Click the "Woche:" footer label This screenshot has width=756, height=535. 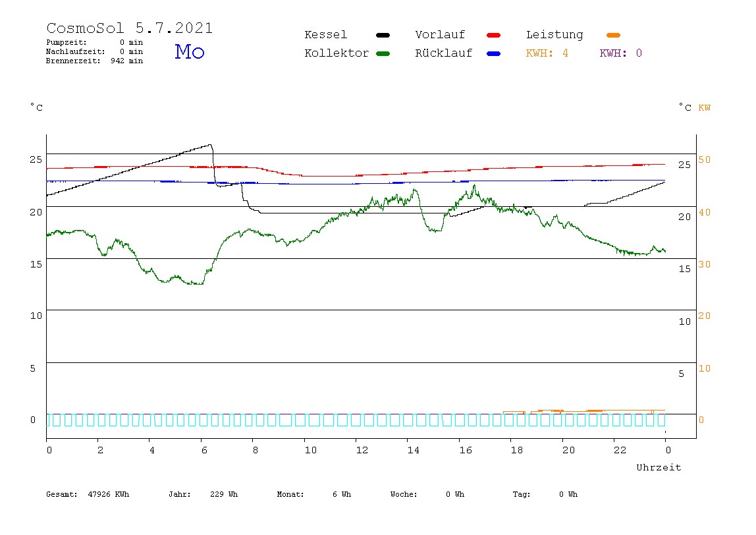pyautogui.click(x=404, y=494)
